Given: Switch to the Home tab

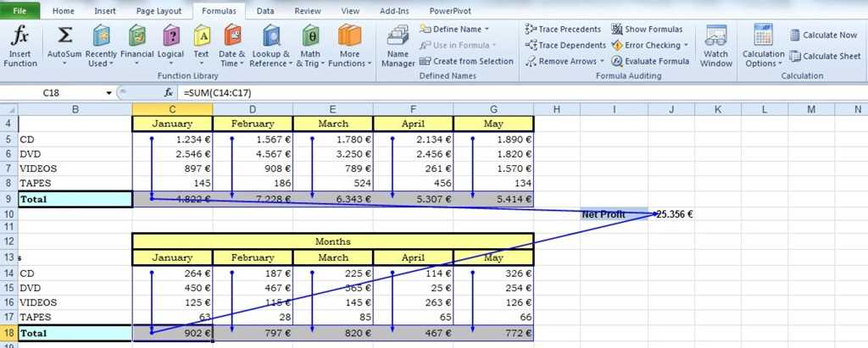Looking at the screenshot, I should (x=63, y=10).
